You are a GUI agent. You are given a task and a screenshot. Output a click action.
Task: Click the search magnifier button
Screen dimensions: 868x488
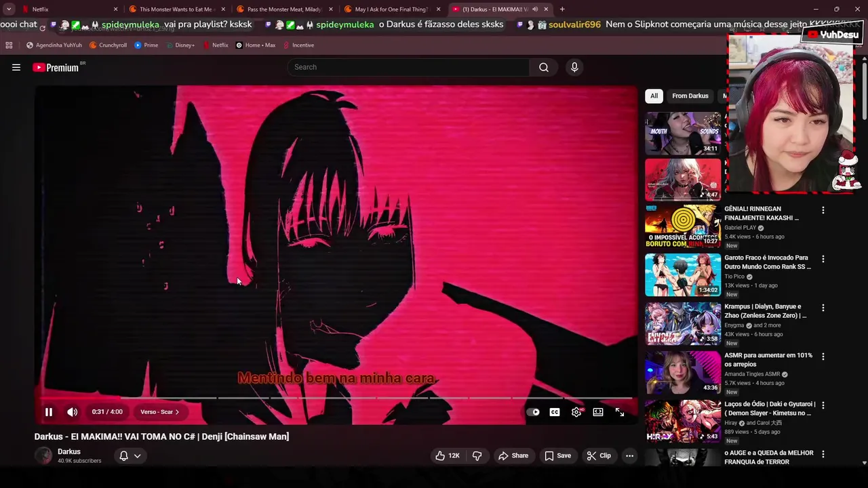coord(544,67)
